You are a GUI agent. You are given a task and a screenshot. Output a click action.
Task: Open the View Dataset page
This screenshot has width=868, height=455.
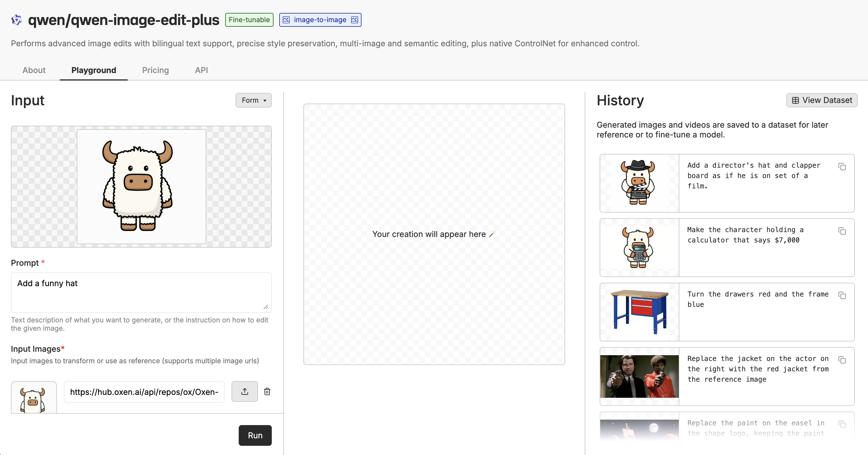click(821, 100)
